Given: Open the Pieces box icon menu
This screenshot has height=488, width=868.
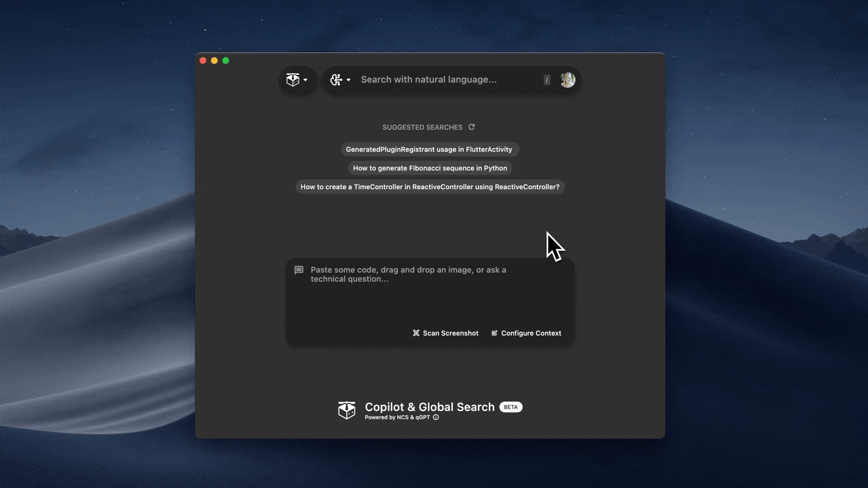Looking at the screenshot, I should (297, 80).
